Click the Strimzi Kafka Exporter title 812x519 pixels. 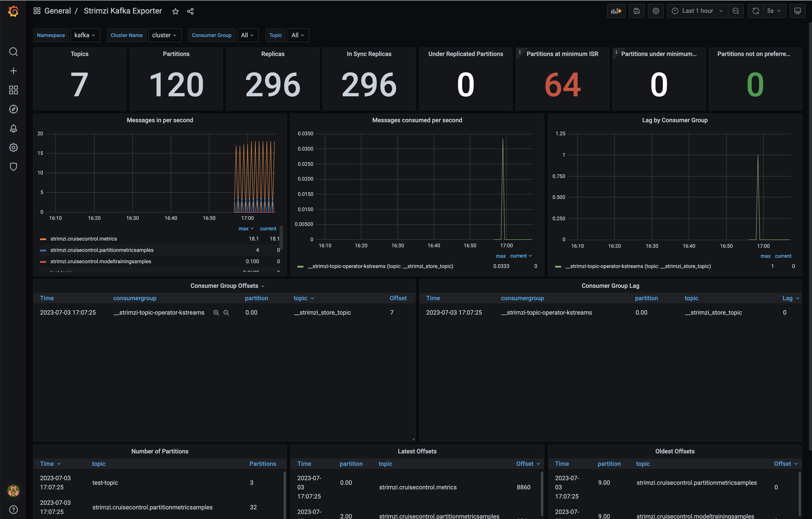tap(123, 11)
